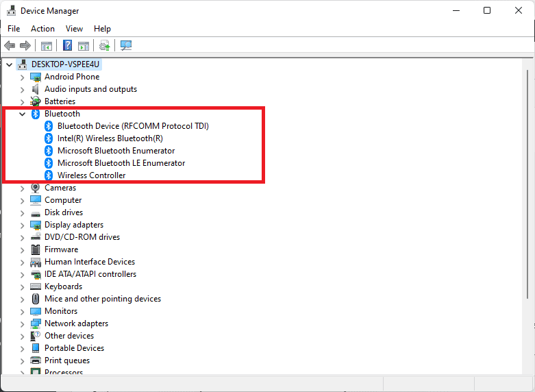Select the Wireless Controller device label
The width and height of the screenshot is (535, 392).
tap(91, 175)
